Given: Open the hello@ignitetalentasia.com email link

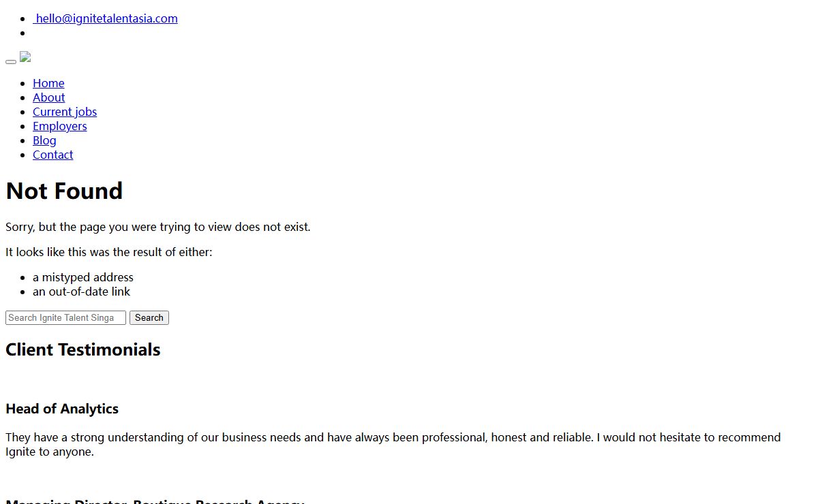Looking at the screenshot, I should (x=106, y=18).
